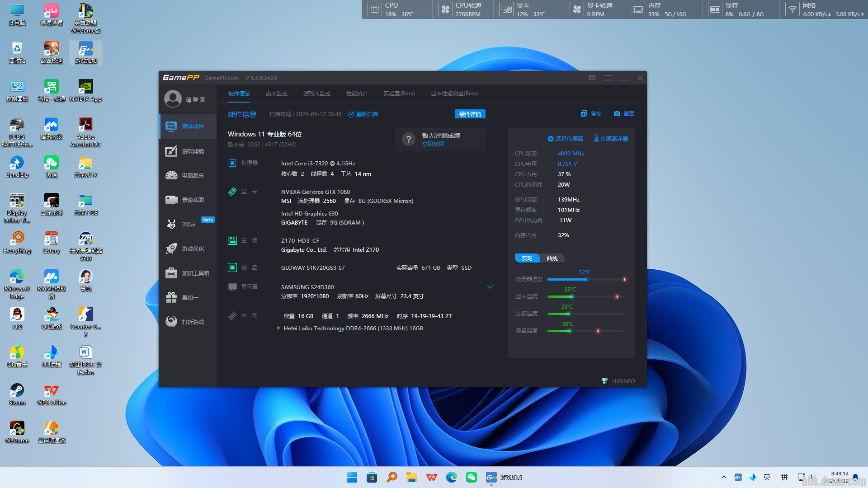Click the CPU monitor widget at top

398,9
